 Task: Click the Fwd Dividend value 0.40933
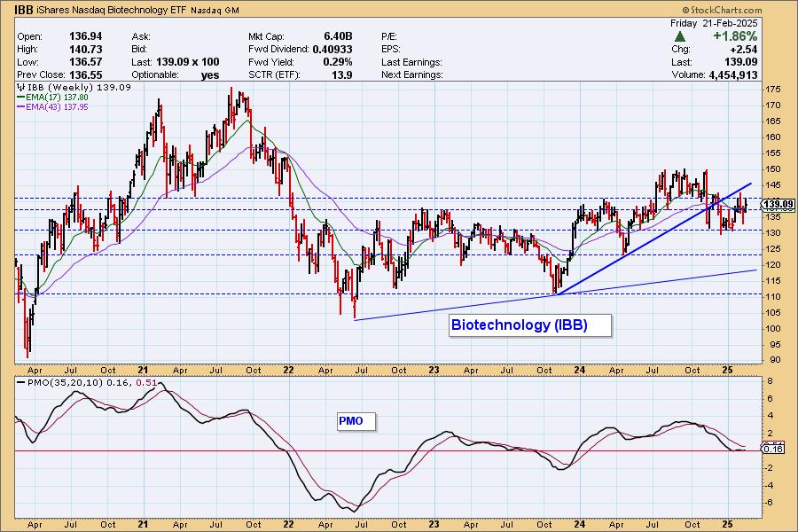pyautogui.click(x=332, y=50)
